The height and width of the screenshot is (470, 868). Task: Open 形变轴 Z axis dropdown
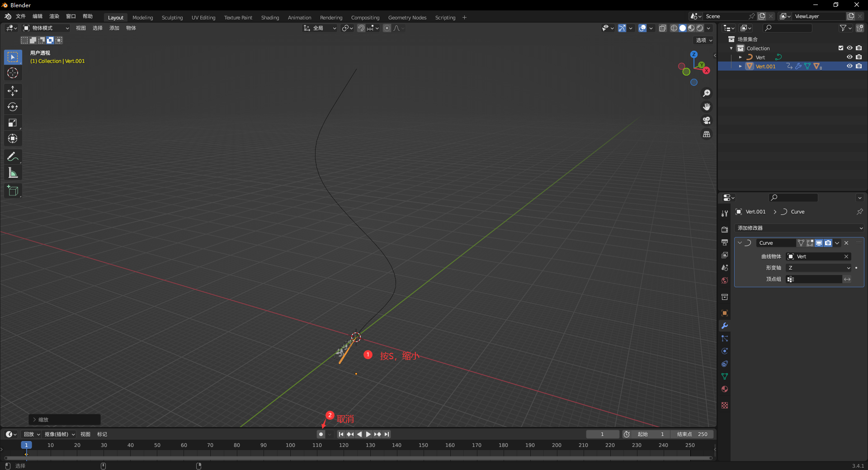coord(819,268)
